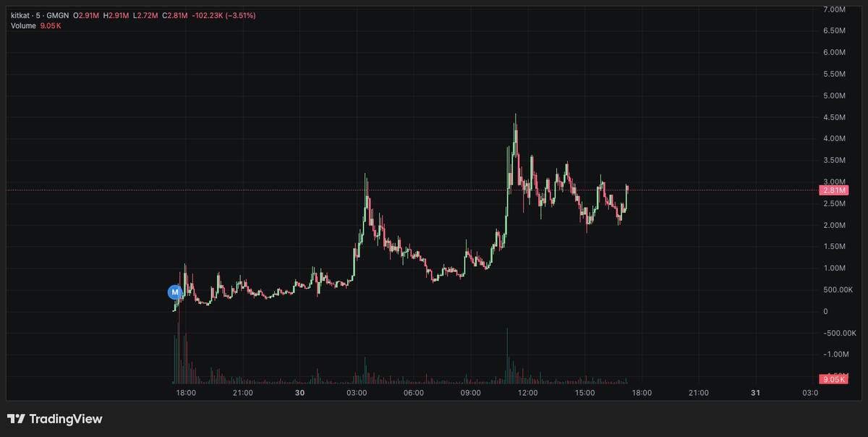Click the 15:00 time axis label
The image size is (868, 437).
pyautogui.click(x=584, y=393)
